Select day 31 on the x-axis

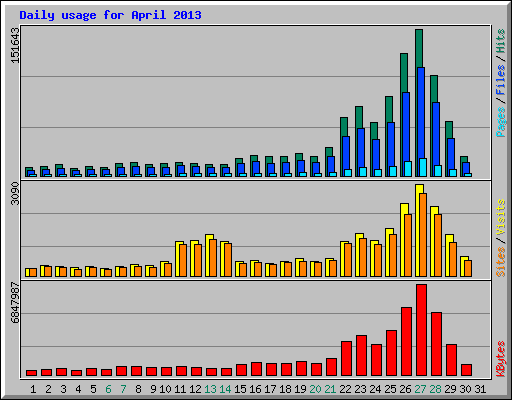[480, 389]
